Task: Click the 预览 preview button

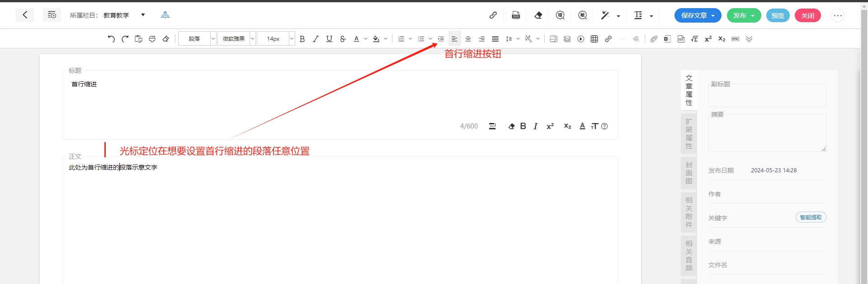Action: click(778, 15)
